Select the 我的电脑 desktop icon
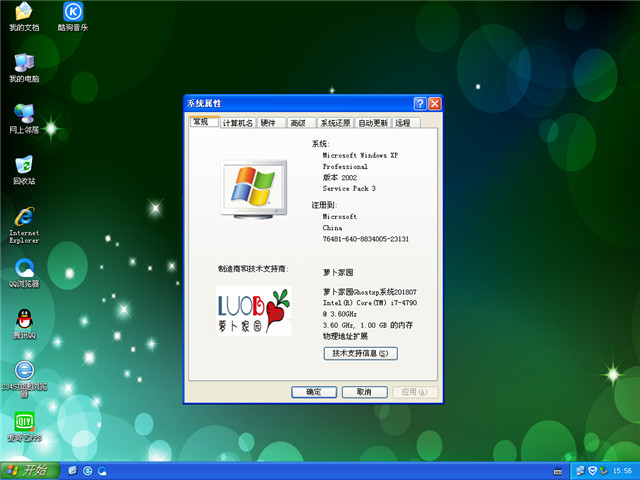The image size is (640, 480). coord(24,68)
